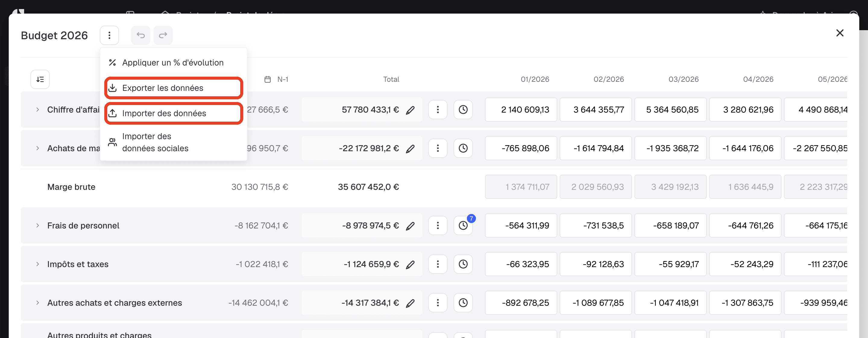Click the Marge brute row label

[71, 187]
